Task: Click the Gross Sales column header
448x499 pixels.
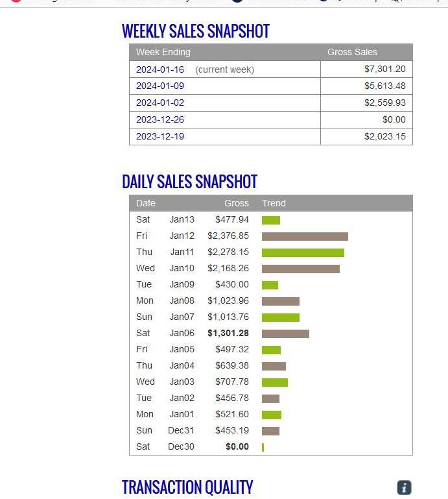Action: [352, 52]
